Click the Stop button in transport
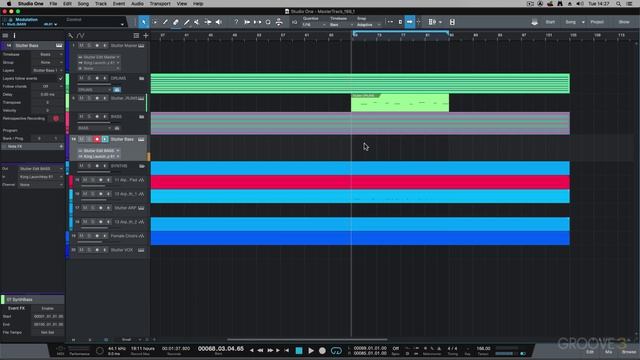Image resolution: width=640 pixels, height=360 pixels. 299,350
